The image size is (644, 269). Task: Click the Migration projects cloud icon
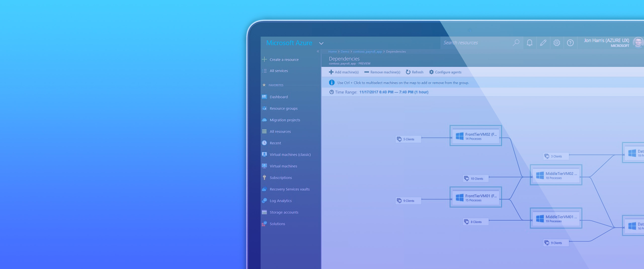(x=264, y=120)
